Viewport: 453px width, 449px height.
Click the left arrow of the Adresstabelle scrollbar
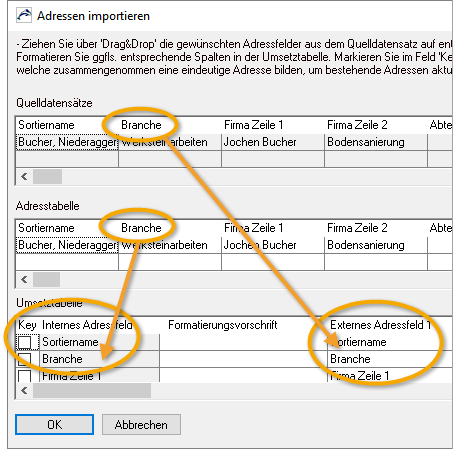coord(24,279)
